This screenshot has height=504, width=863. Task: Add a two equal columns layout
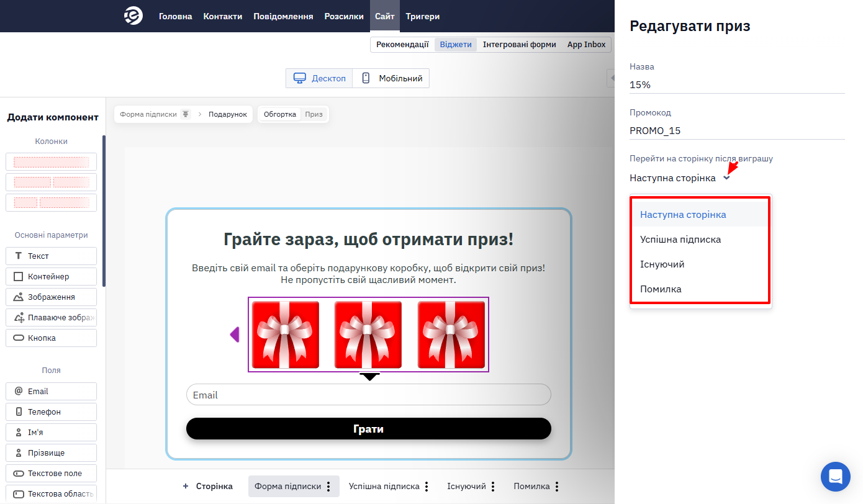[52, 182]
